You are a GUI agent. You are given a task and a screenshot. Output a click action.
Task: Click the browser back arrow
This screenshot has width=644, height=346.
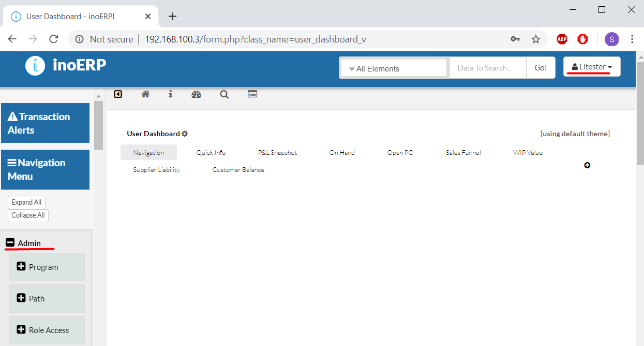[12, 39]
